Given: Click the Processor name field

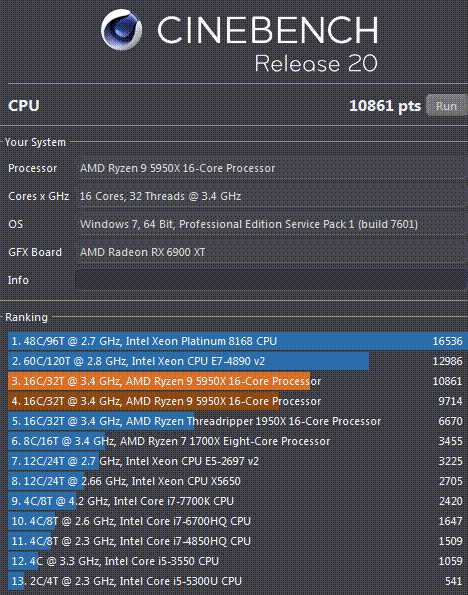Looking at the screenshot, I should click(271, 168).
